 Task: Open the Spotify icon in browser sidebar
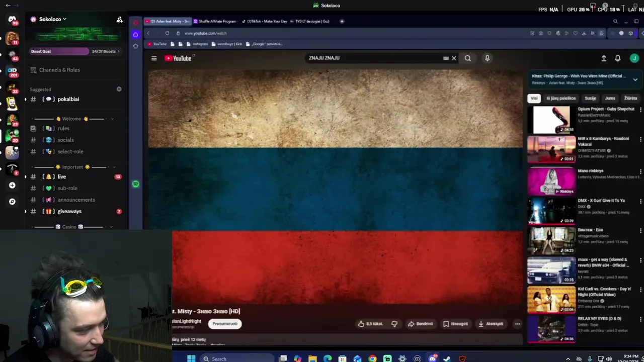135,184
